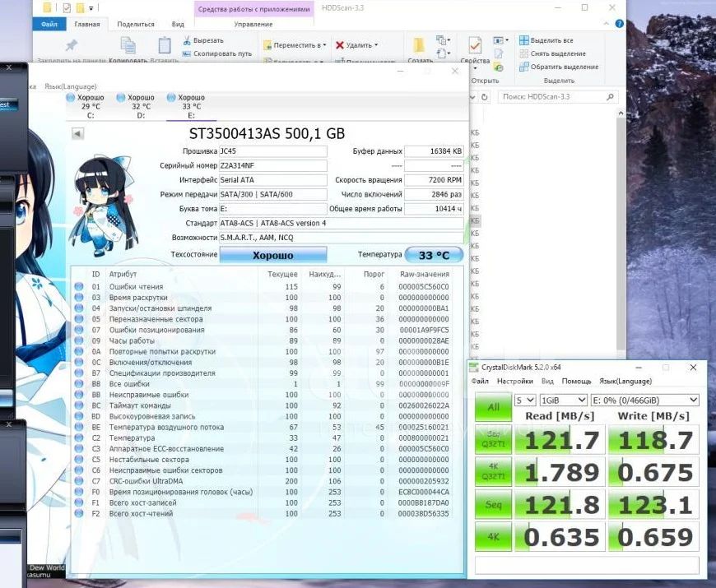Click the Raw-значения column header
The image size is (716, 588).
425,274
